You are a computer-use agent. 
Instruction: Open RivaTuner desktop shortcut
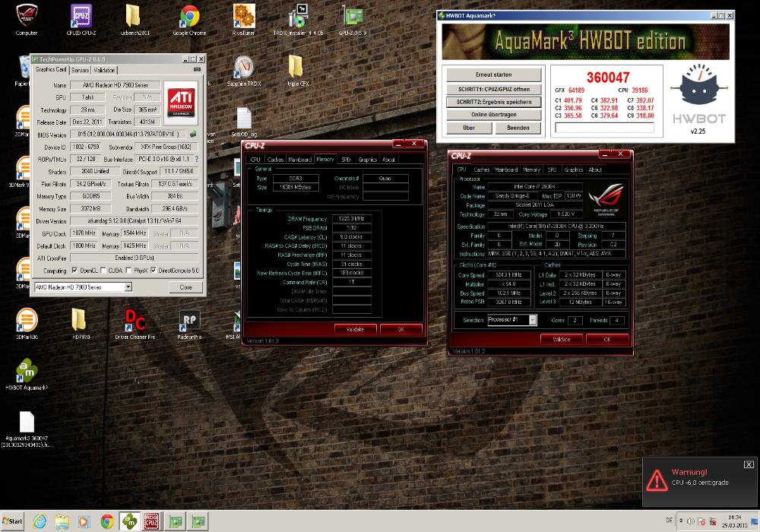pyautogui.click(x=244, y=20)
